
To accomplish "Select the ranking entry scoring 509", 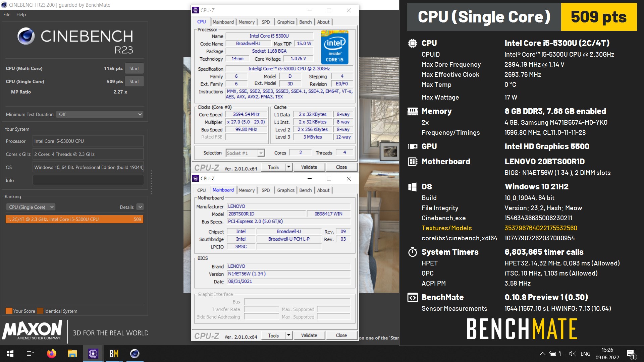I will (74, 219).
